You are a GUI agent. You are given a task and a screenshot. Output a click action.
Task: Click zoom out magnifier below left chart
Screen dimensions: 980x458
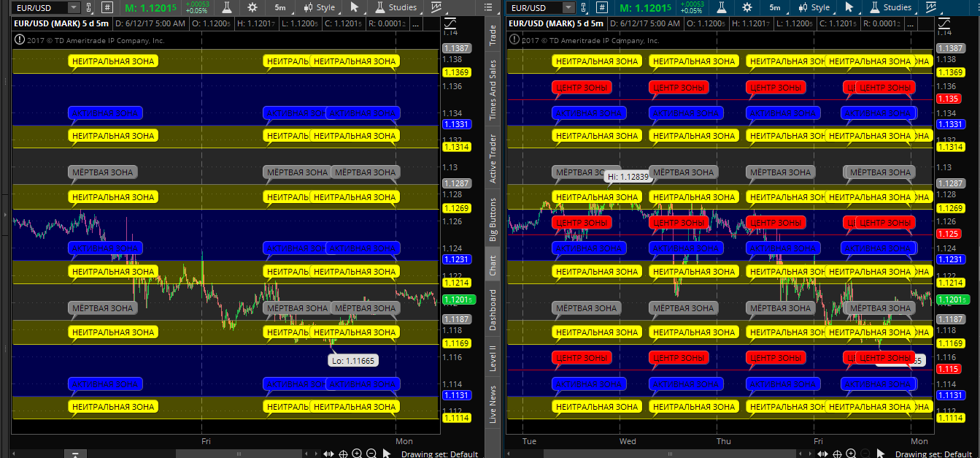coord(371,454)
